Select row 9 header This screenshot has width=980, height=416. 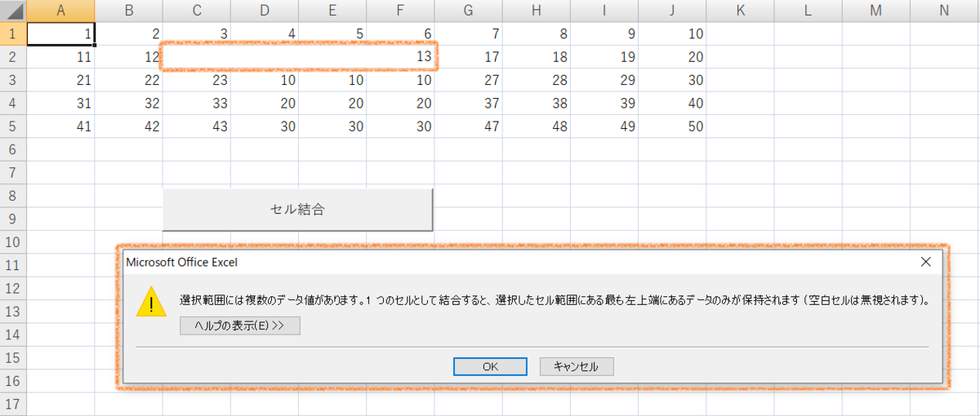(x=13, y=219)
